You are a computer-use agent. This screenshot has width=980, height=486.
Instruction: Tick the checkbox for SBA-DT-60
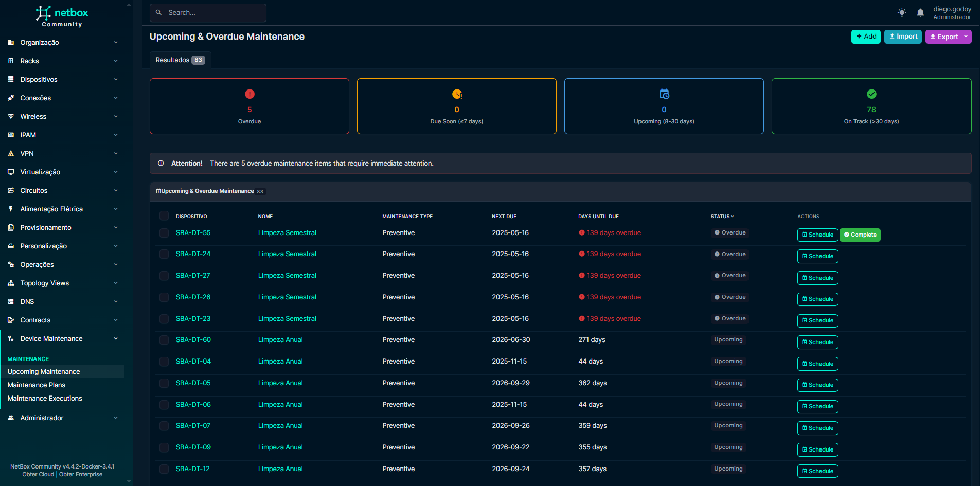(164, 340)
